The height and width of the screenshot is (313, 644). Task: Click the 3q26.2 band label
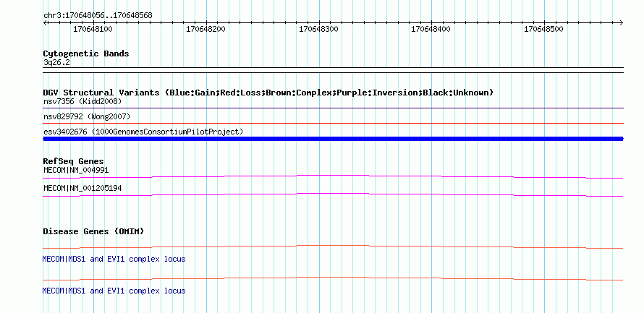point(56,63)
